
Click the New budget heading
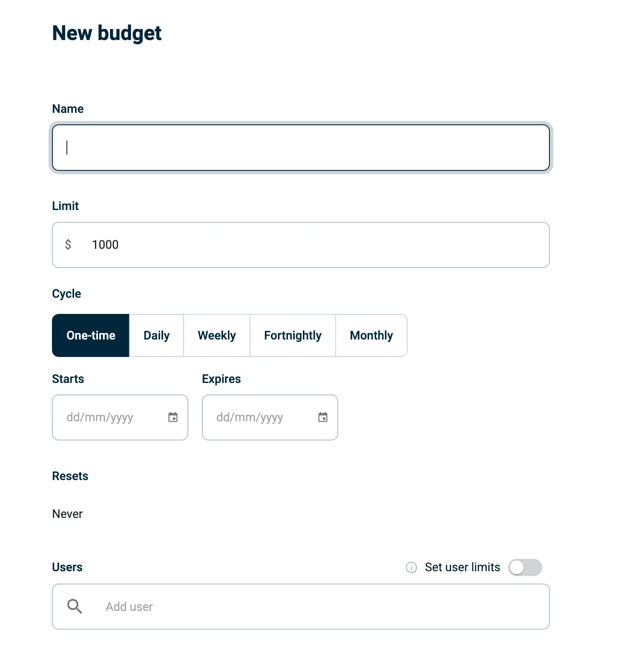tap(107, 33)
